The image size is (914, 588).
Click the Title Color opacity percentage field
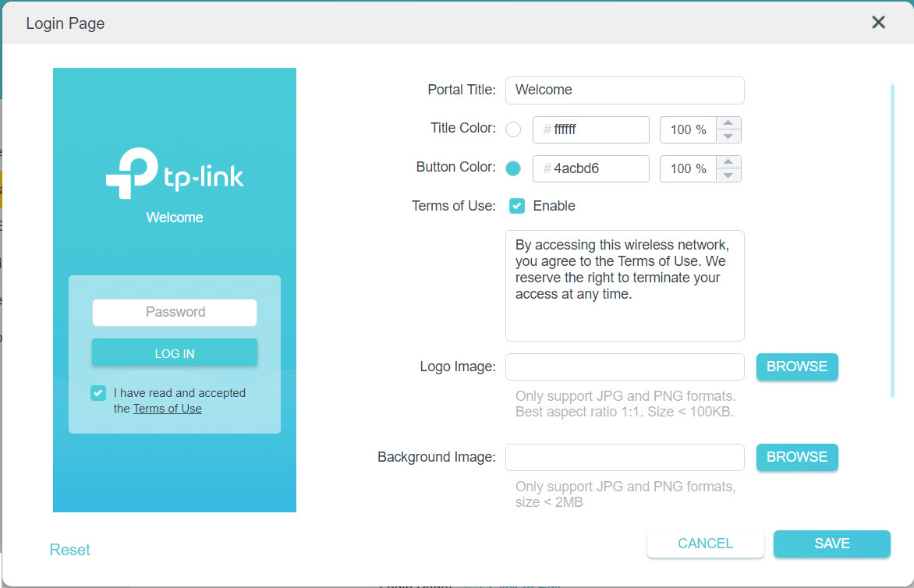click(x=688, y=129)
